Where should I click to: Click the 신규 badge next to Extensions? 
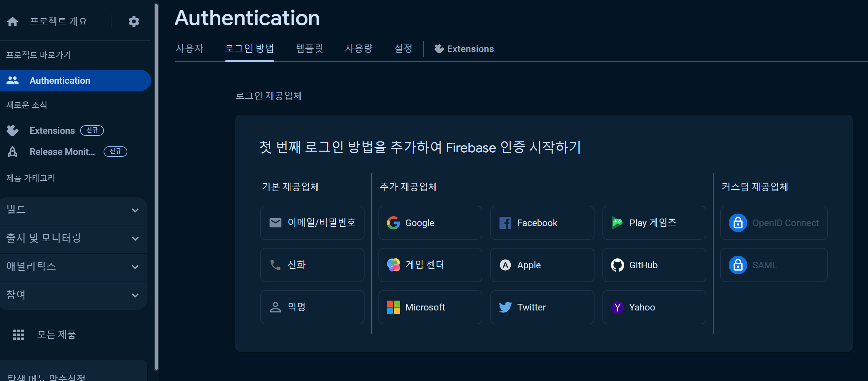92,130
